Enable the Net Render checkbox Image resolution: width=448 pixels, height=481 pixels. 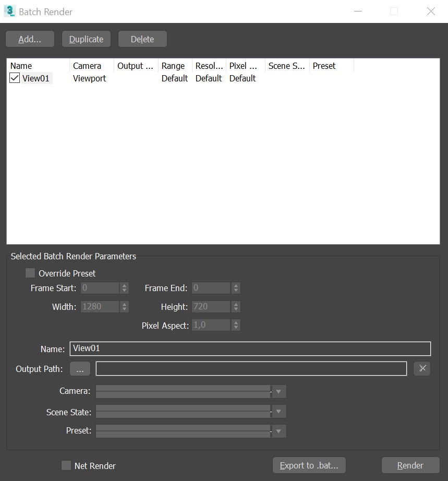pos(66,465)
